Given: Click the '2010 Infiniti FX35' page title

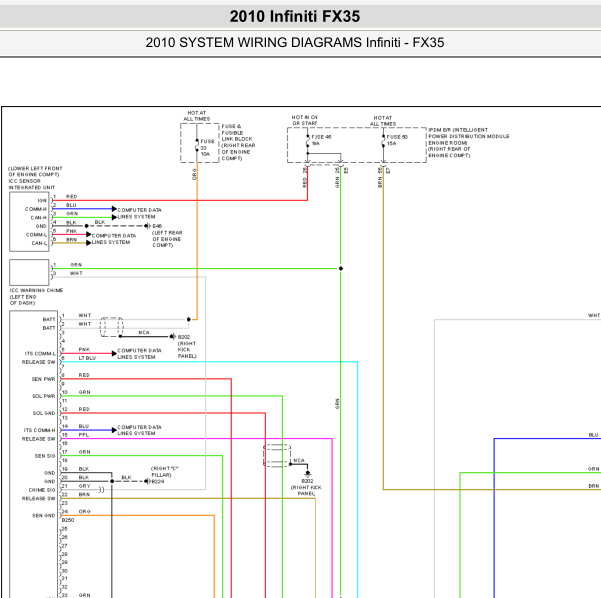Looking at the screenshot, I should [x=294, y=16].
